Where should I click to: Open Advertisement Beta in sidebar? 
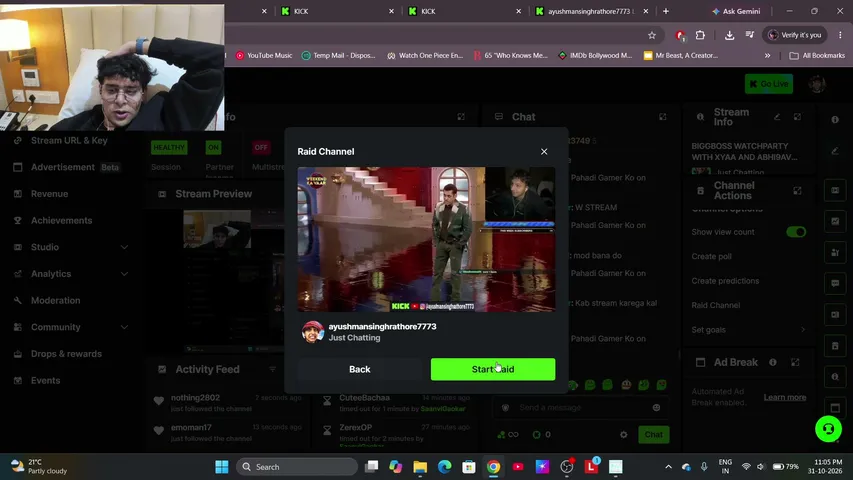click(75, 167)
